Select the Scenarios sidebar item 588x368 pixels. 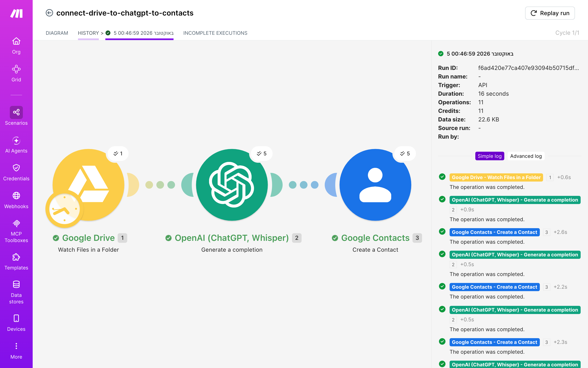[16, 116]
